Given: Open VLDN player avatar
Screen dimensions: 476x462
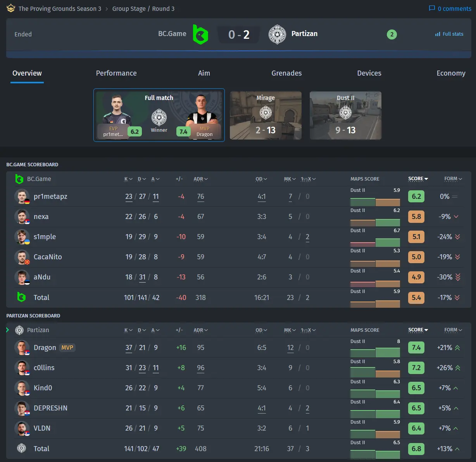Looking at the screenshot, I should point(22,428).
